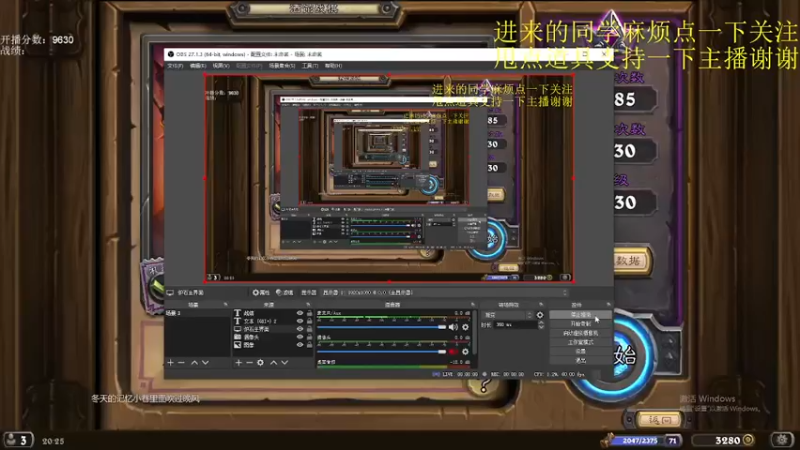
Task: Lock the 图像 source
Action: (x=309, y=345)
